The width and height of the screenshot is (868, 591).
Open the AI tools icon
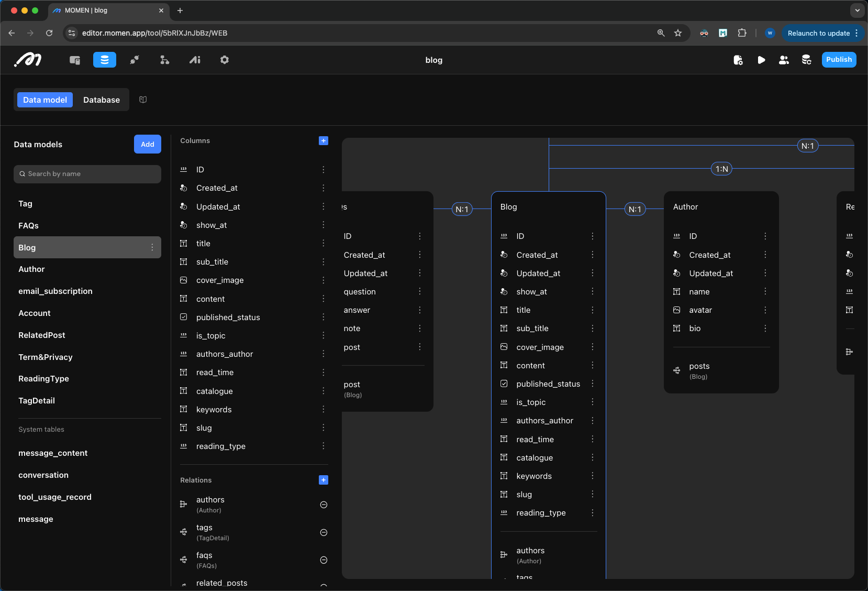click(195, 60)
